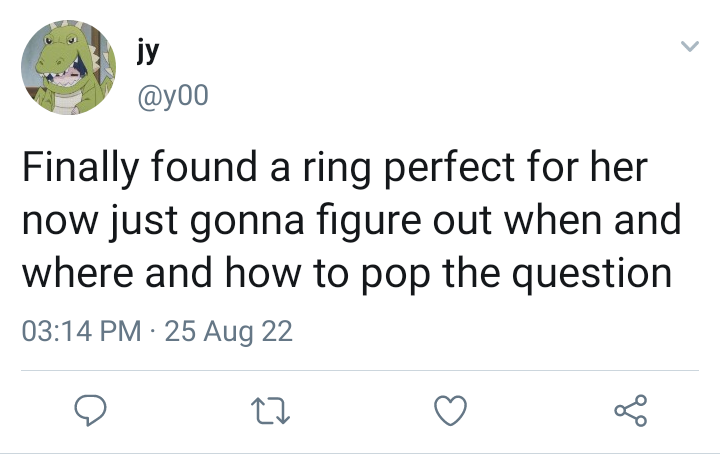The width and height of the screenshot is (720, 465).
Task: Share the tweet using the share icon
Action: [631, 410]
